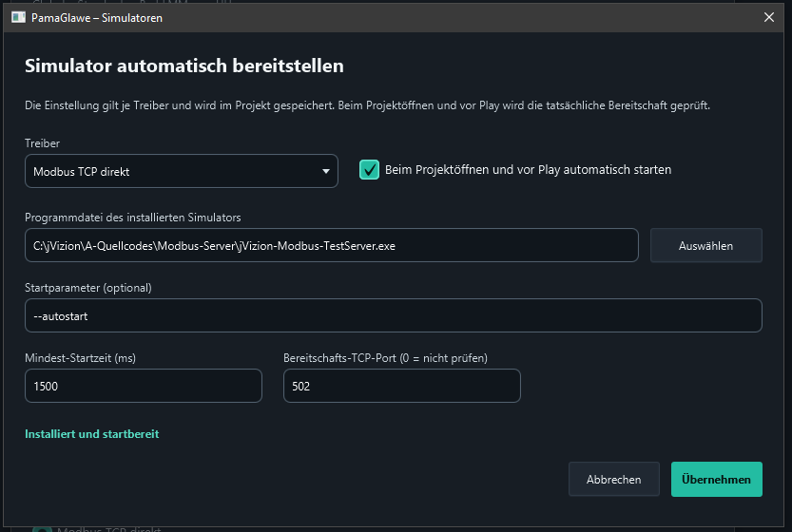
Task: Click Auswählen to browse for simulator executable
Action: 705,245
